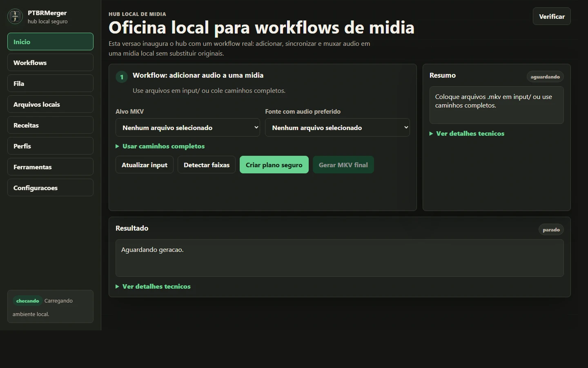Click Gerar MKV final button
The image size is (588, 368).
pyautogui.click(x=343, y=165)
